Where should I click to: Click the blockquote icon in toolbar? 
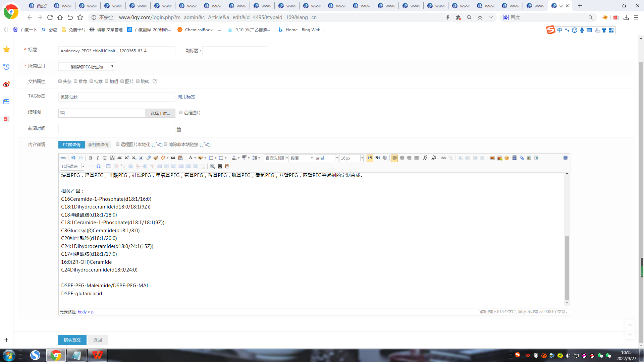coord(173,158)
